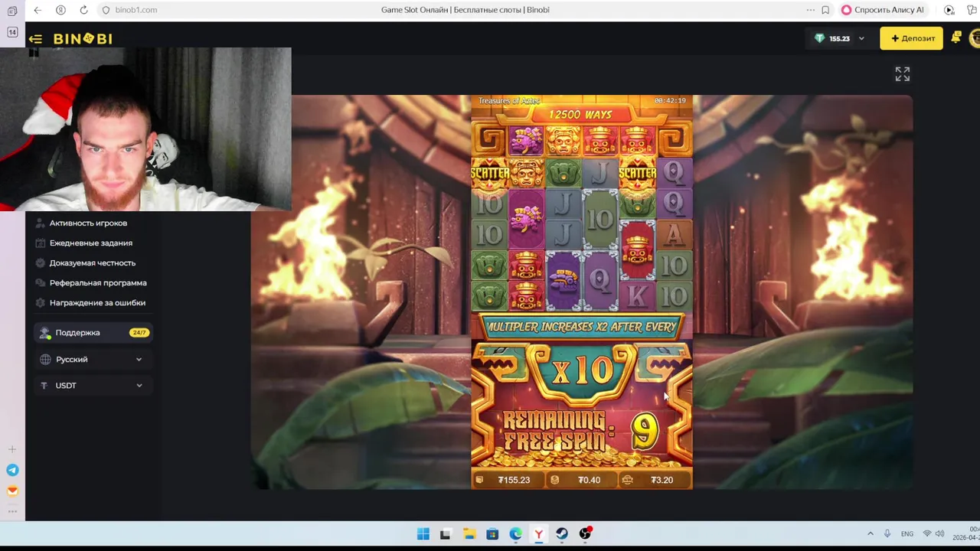Open Реферальная программа in the sidebar

coord(97,282)
